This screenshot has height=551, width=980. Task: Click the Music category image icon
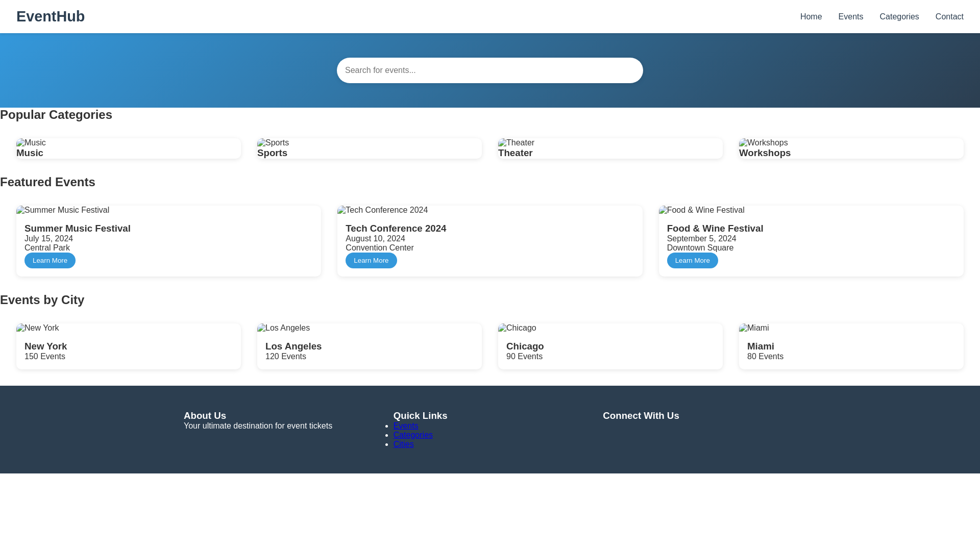pos(31,143)
